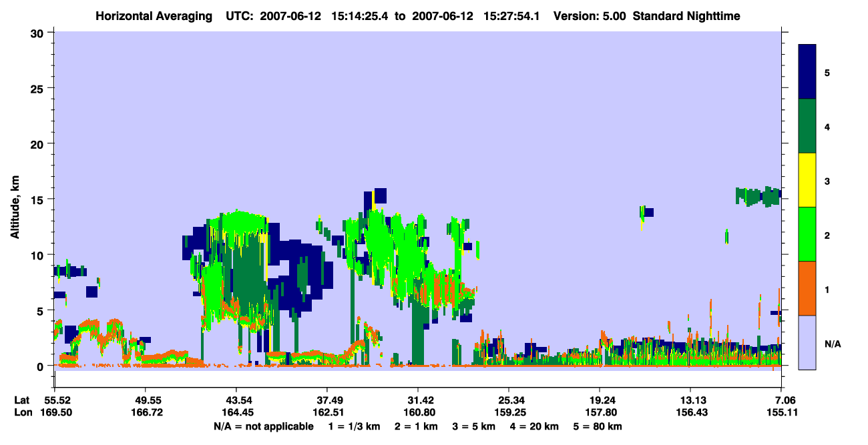
Task: Click the '1 = 1/3 km' legend entry
Action: (355, 426)
